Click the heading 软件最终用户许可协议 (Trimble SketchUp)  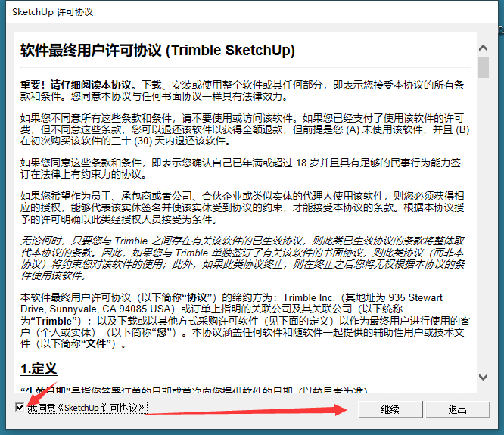coord(157,50)
